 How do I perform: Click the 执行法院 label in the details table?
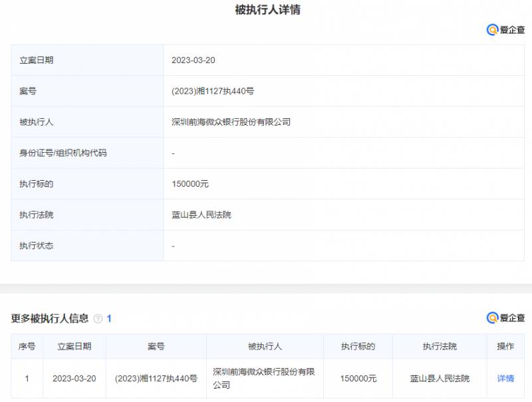[x=37, y=215]
